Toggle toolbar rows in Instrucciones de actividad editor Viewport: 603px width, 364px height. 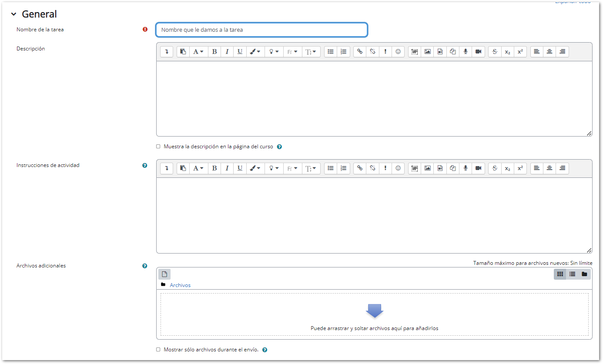pyautogui.click(x=167, y=168)
